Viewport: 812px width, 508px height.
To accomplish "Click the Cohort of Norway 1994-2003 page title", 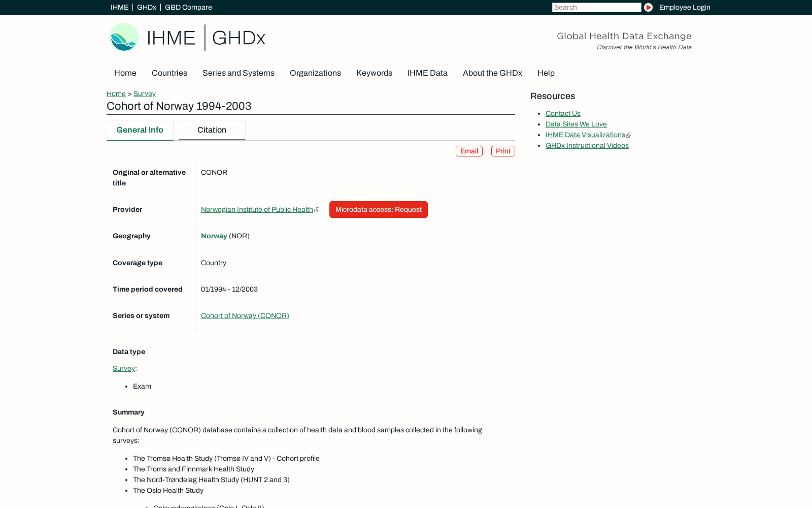I will tap(179, 106).
